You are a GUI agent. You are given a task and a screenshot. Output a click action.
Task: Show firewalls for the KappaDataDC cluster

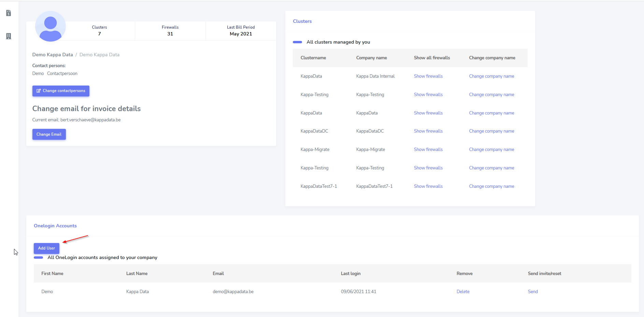pos(428,131)
